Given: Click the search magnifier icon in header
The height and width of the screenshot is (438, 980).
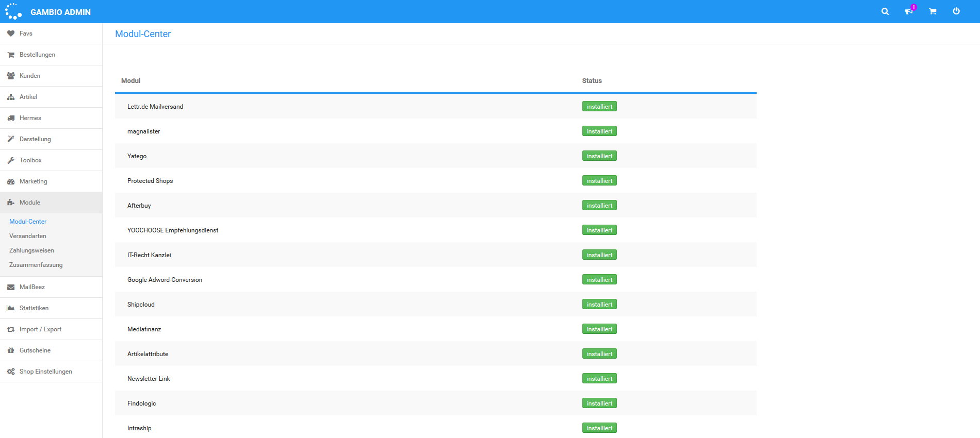Looking at the screenshot, I should 885,11.
